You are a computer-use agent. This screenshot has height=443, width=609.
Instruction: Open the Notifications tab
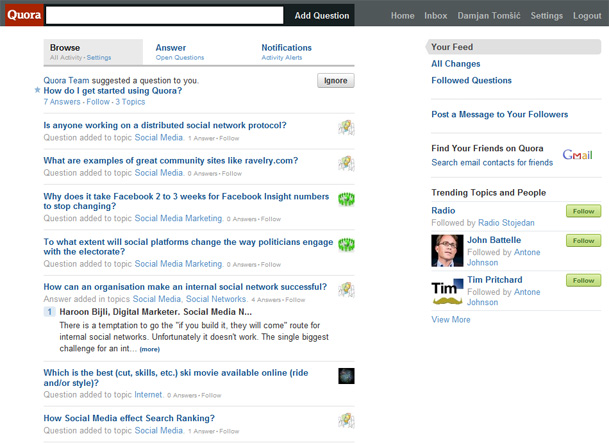coord(286,47)
